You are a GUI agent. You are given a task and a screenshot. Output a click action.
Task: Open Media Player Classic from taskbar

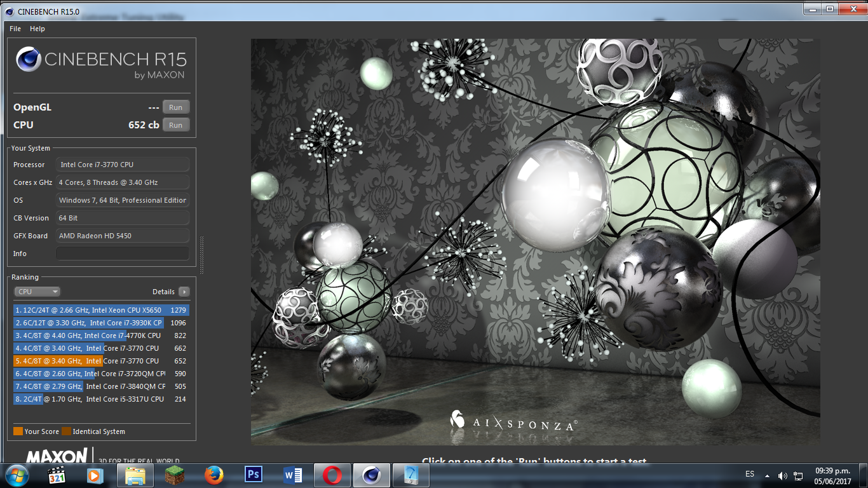[x=57, y=475]
